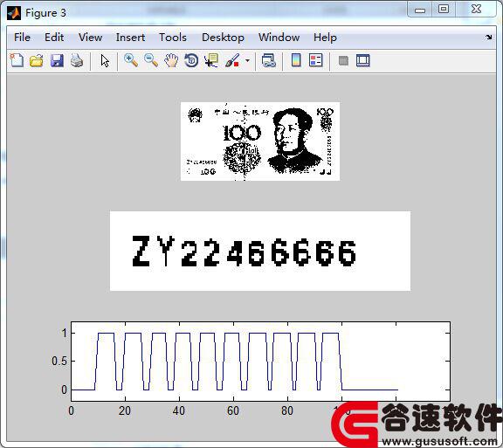Open the Window menu
503x448 pixels.
point(279,38)
